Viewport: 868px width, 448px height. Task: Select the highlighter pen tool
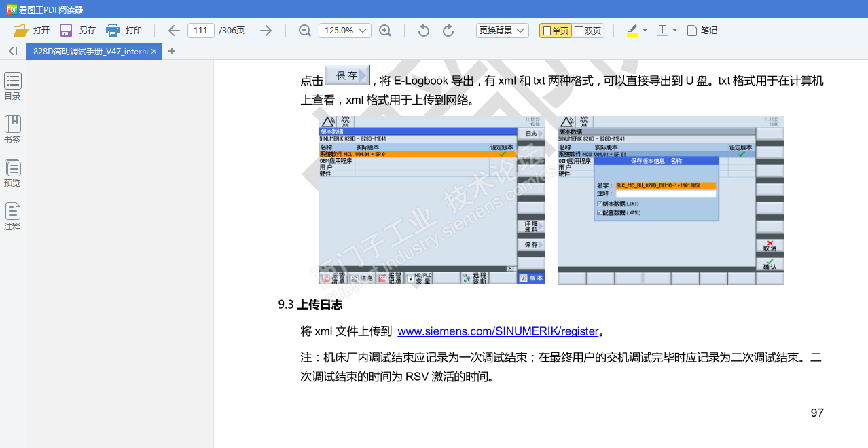point(632,31)
